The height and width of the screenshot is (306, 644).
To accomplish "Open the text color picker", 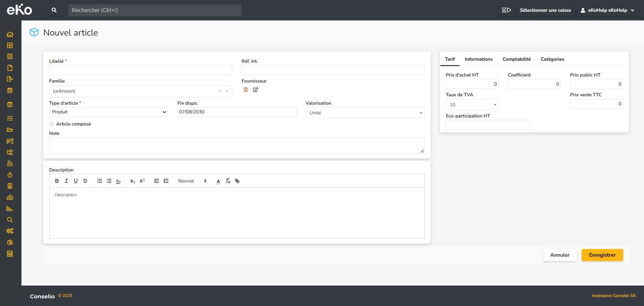I will [218, 181].
